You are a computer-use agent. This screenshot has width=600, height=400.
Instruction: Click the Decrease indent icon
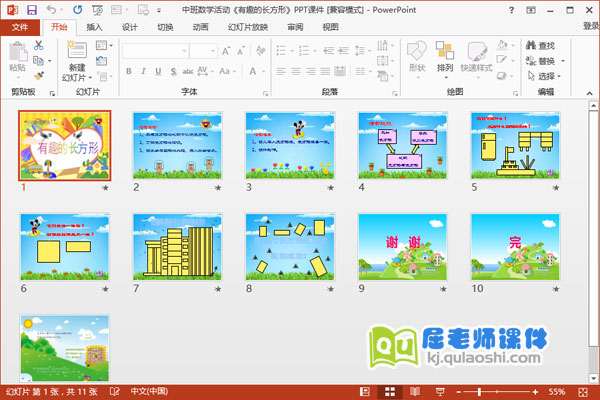tap(328, 51)
